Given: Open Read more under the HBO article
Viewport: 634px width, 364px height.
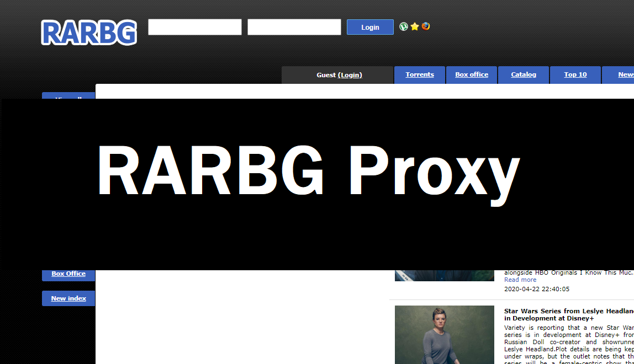Looking at the screenshot, I should pyautogui.click(x=520, y=280).
